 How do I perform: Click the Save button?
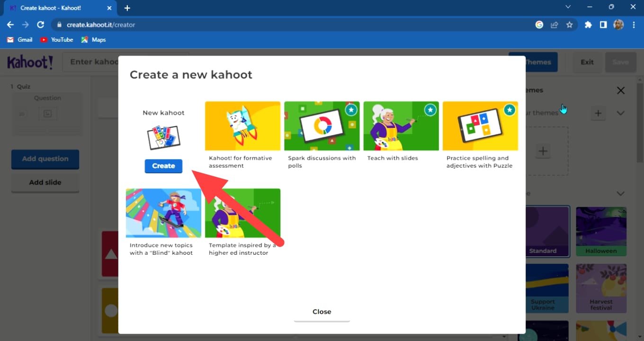click(620, 62)
